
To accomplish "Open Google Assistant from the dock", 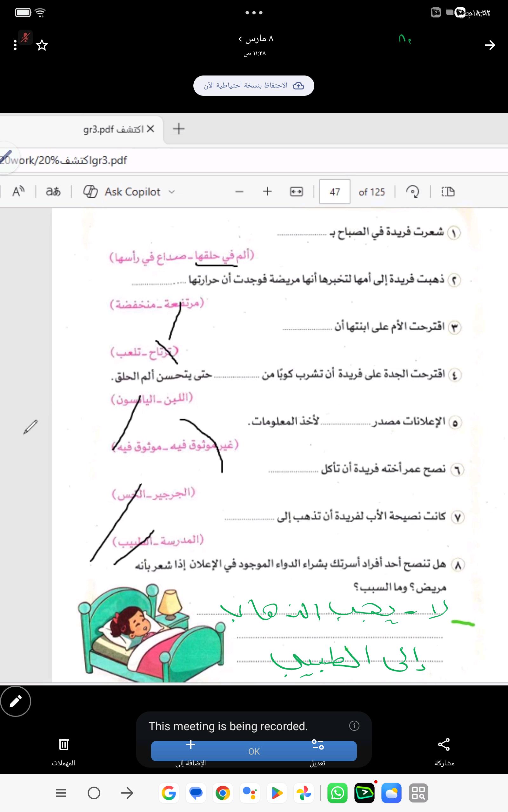I will (x=250, y=793).
